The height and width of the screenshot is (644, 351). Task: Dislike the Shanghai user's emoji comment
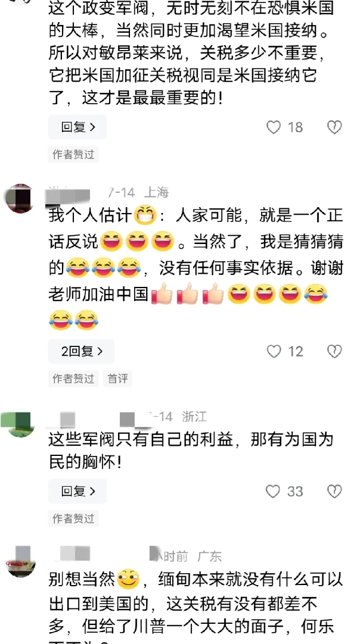pos(334,352)
